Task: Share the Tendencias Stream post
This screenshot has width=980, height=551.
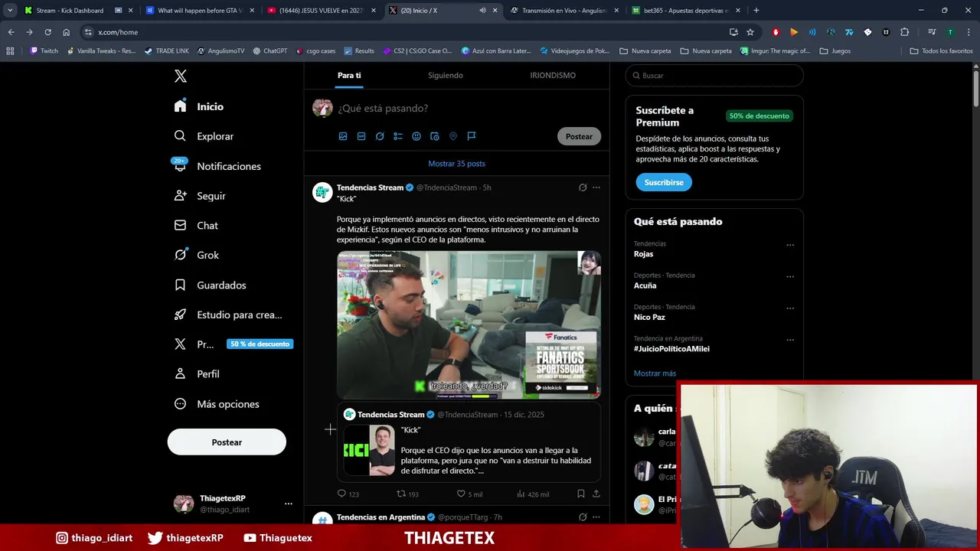Action: pos(596,494)
